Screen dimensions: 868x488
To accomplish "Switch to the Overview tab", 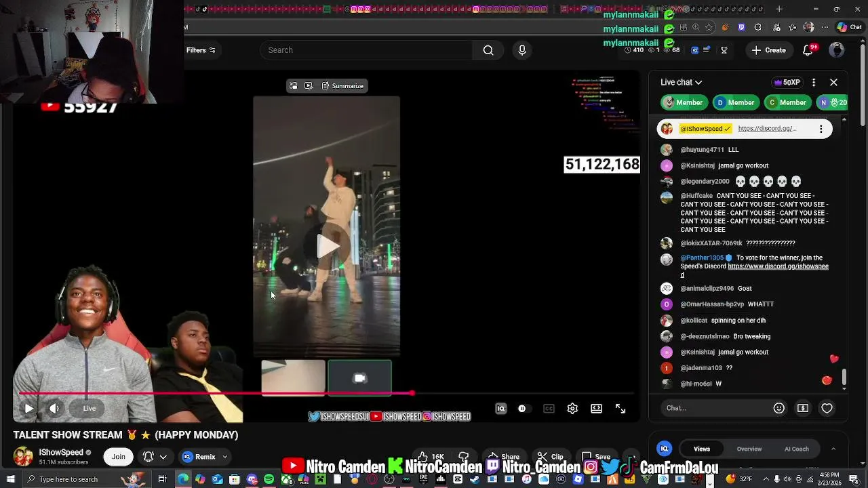I will [749, 449].
